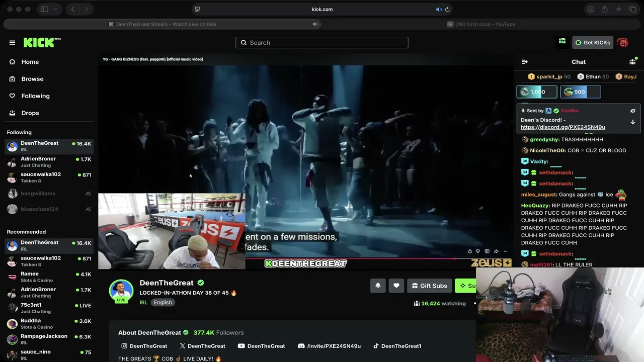Screen dimensions: 644x362
Task: Click the live stream video player
Action: point(305,161)
